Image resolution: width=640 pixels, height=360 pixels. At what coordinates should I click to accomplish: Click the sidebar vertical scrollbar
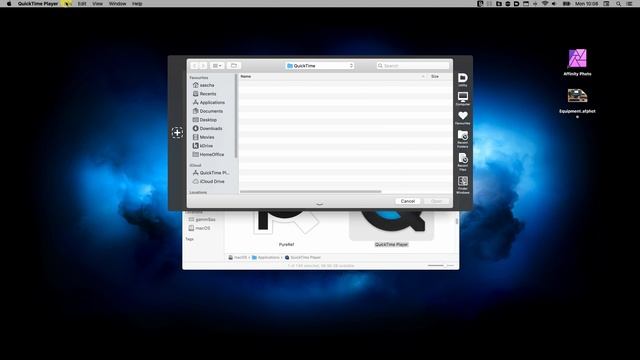(236, 116)
